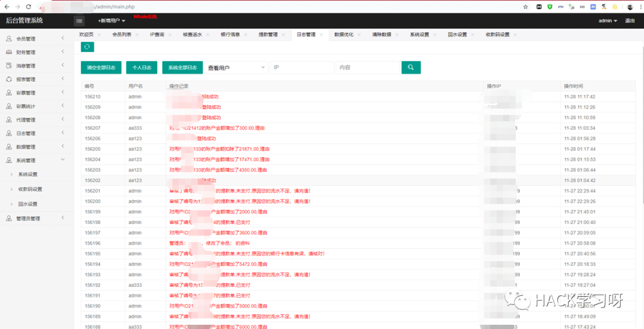Click the 退出 logout link

(x=629, y=20)
